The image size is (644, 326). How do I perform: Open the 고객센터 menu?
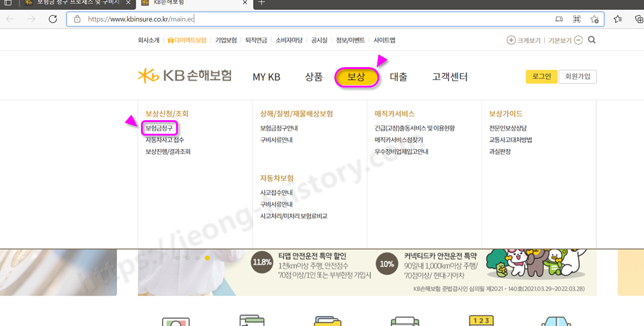point(449,77)
